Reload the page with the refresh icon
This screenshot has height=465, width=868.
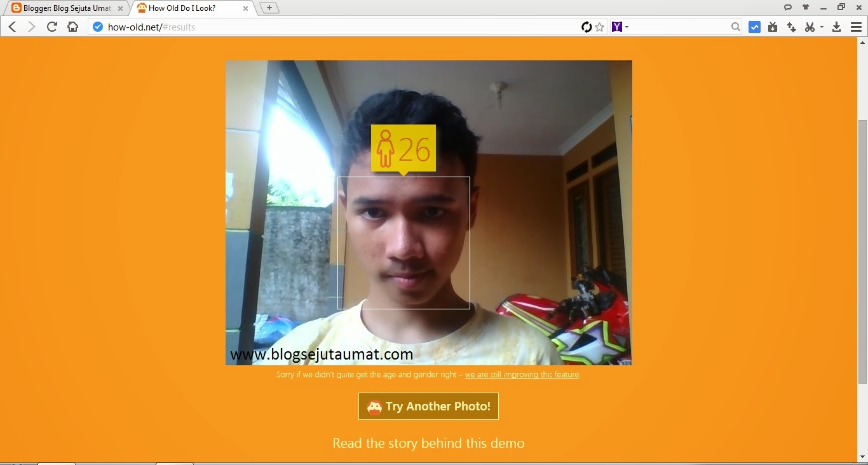tap(52, 27)
